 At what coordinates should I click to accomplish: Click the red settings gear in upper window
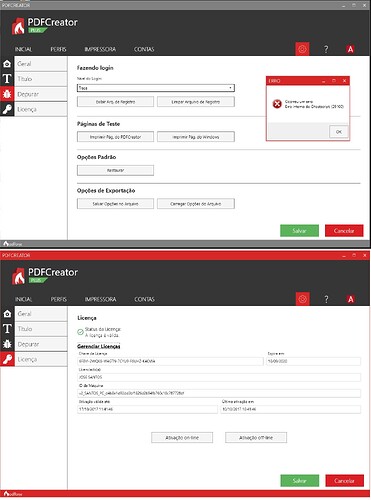click(x=302, y=49)
